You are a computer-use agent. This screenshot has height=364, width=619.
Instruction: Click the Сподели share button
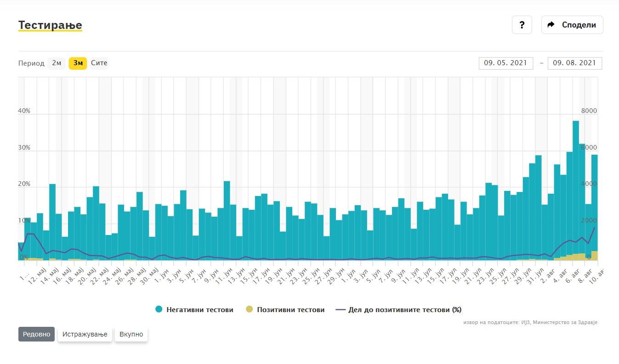click(x=572, y=25)
